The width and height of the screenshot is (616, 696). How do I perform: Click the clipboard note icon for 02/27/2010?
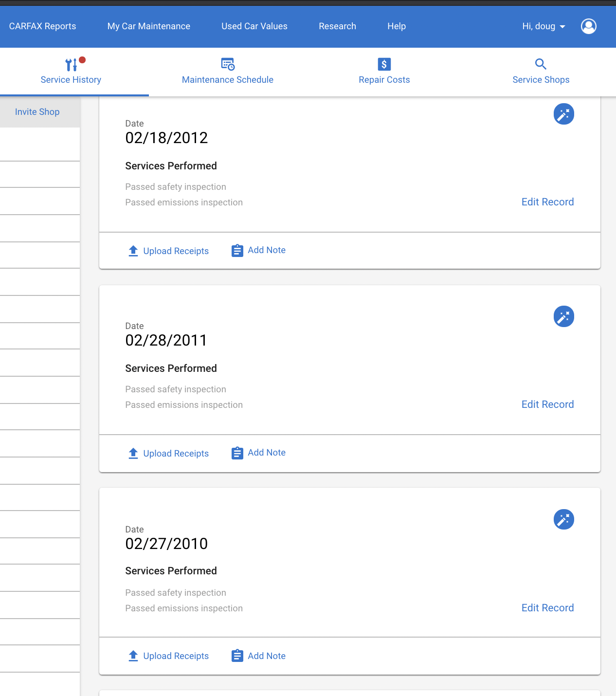tap(237, 656)
